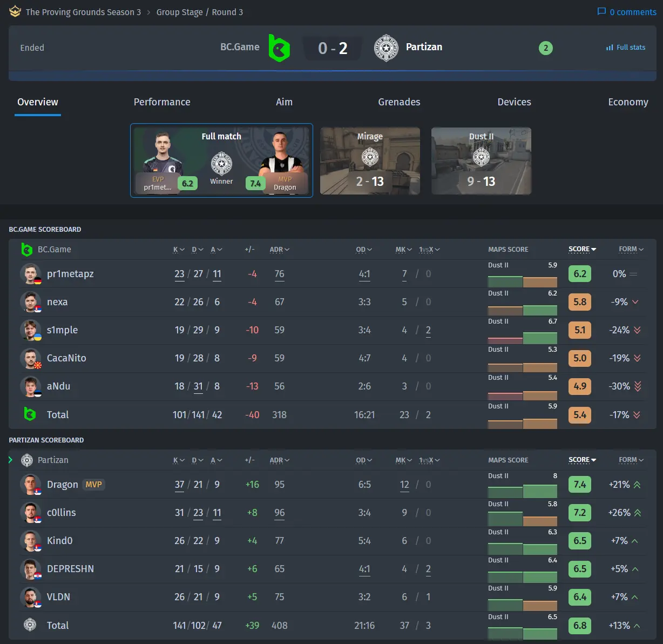Sort BC.Game scoreboard by kills (K)

[179, 250]
